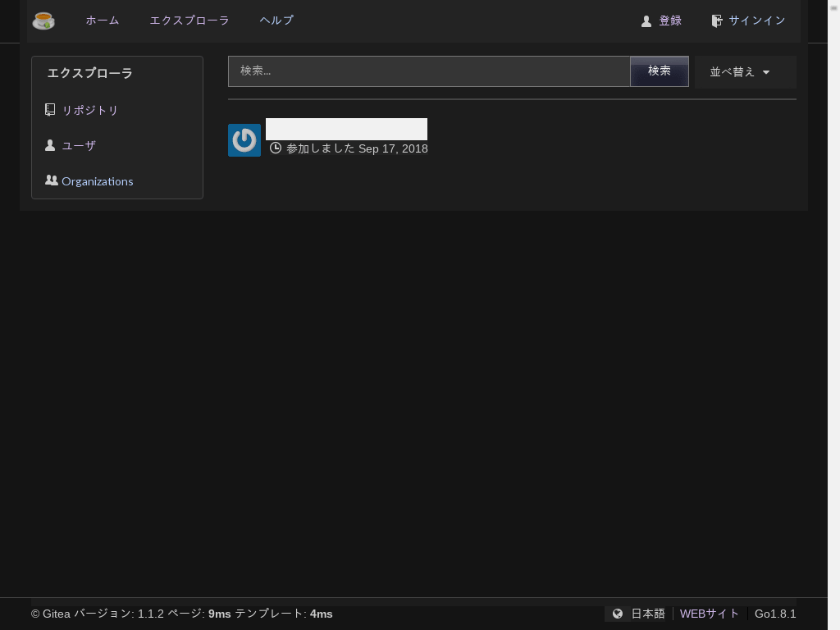Screen dimensions: 840x630
Task: Expand the sort options chevron arrow
Action: tap(766, 72)
